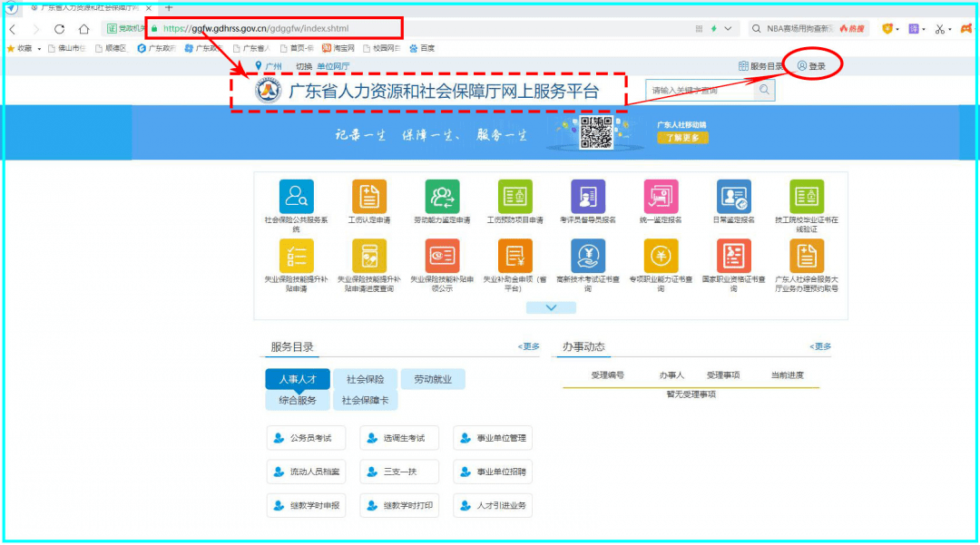Open the 公务员考试 service button

[x=304, y=438]
